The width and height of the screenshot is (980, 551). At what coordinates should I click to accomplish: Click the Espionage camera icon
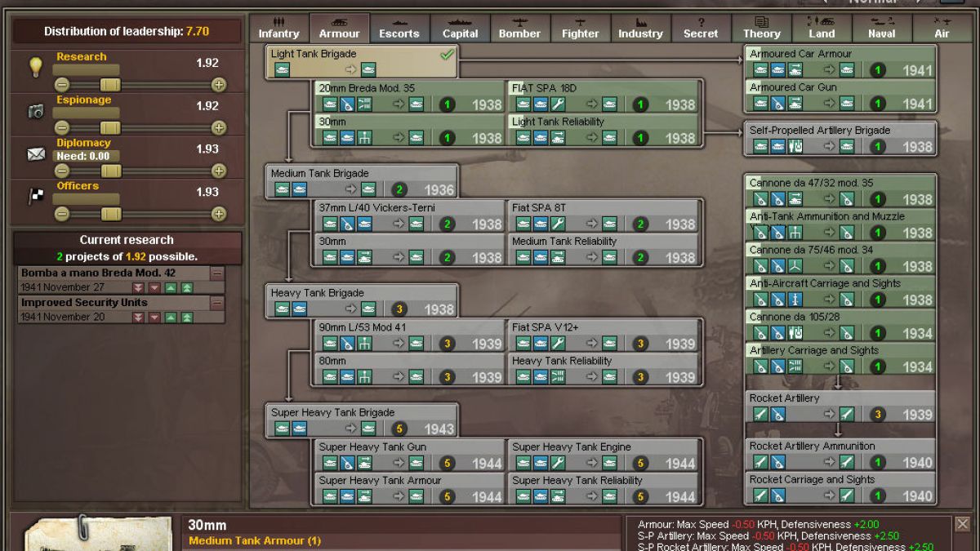(x=35, y=111)
